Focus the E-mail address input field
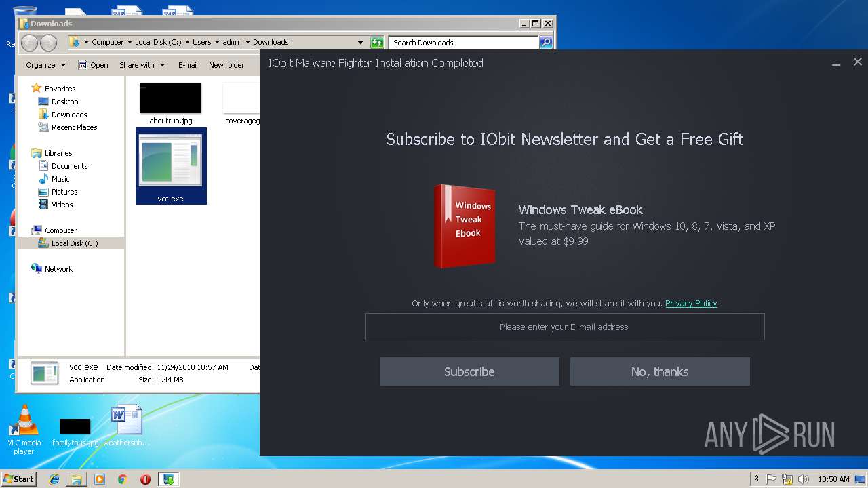The width and height of the screenshot is (868, 488). (564, 327)
